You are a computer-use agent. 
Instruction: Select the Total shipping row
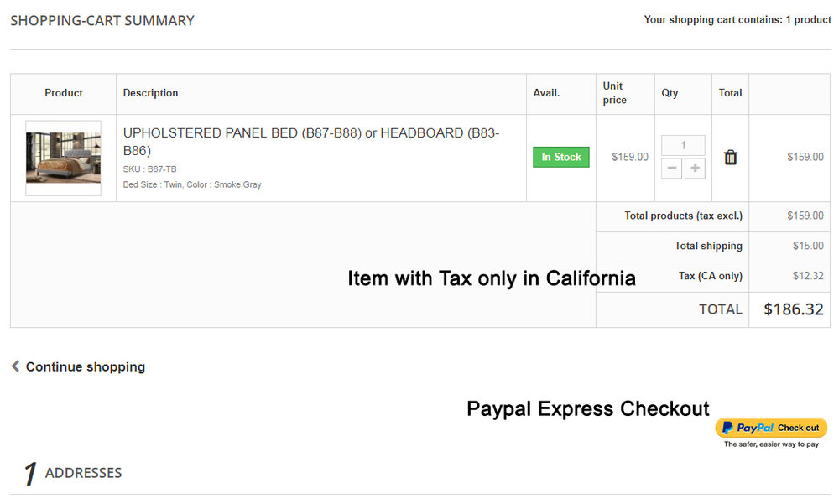point(709,246)
